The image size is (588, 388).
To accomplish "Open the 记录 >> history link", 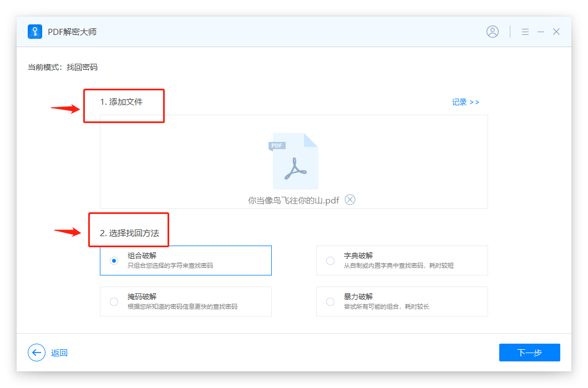I will (x=465, y=102).
